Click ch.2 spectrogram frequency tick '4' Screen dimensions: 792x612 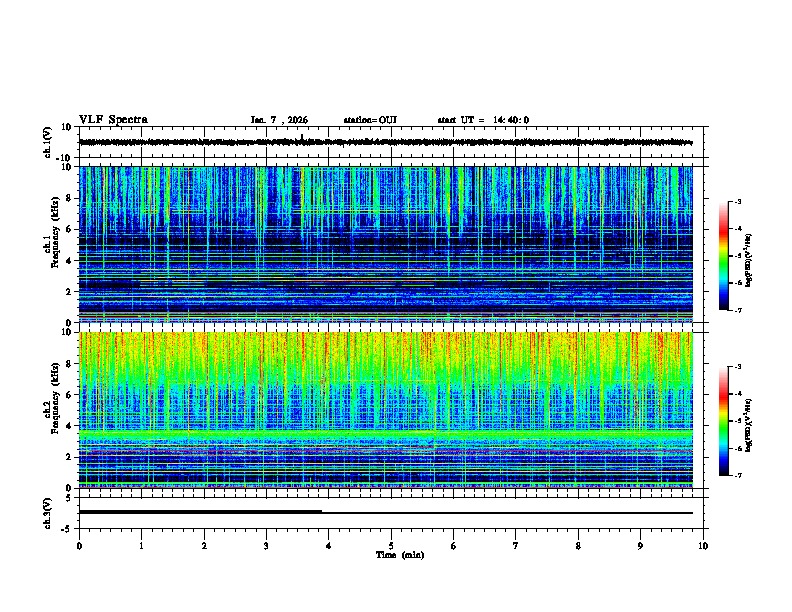coord(69,426)
